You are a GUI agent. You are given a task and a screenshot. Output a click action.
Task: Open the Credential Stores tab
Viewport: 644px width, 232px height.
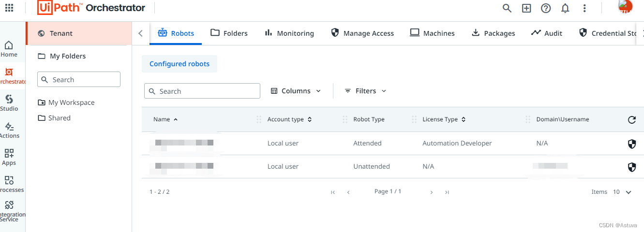coord(608,33)
